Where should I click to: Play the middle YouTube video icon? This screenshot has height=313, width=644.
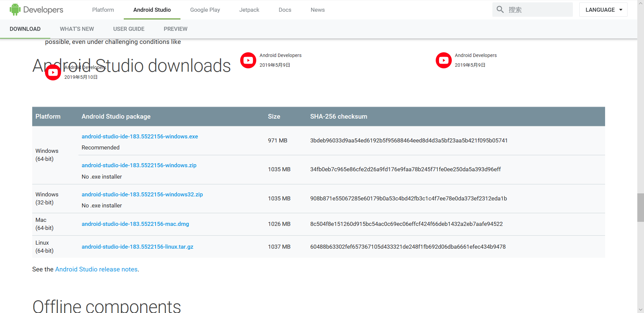(248, 60)
